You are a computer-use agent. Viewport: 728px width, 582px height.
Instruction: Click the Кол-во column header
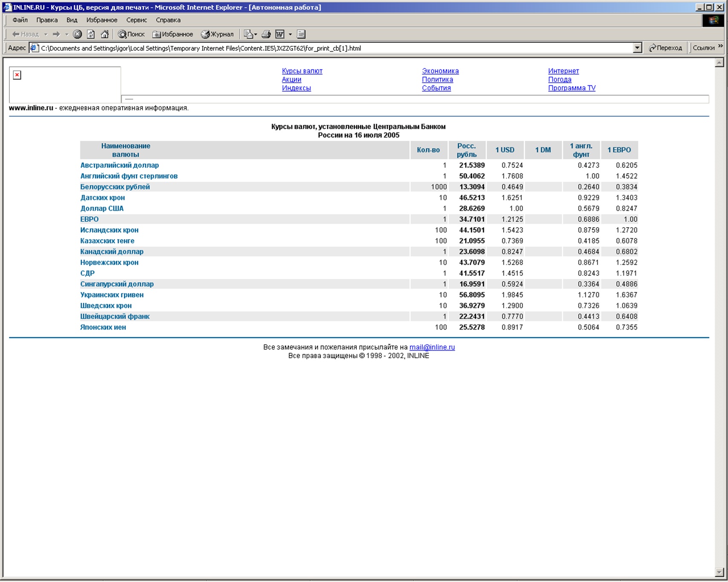click(428, 150)
